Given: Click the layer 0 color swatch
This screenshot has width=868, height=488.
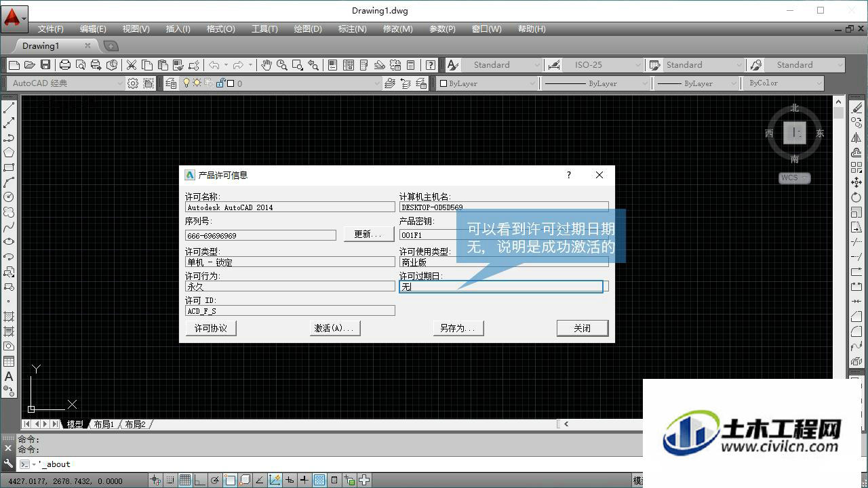Looking at the screenshot, I should pyautogui.click(x=231, y=83).
